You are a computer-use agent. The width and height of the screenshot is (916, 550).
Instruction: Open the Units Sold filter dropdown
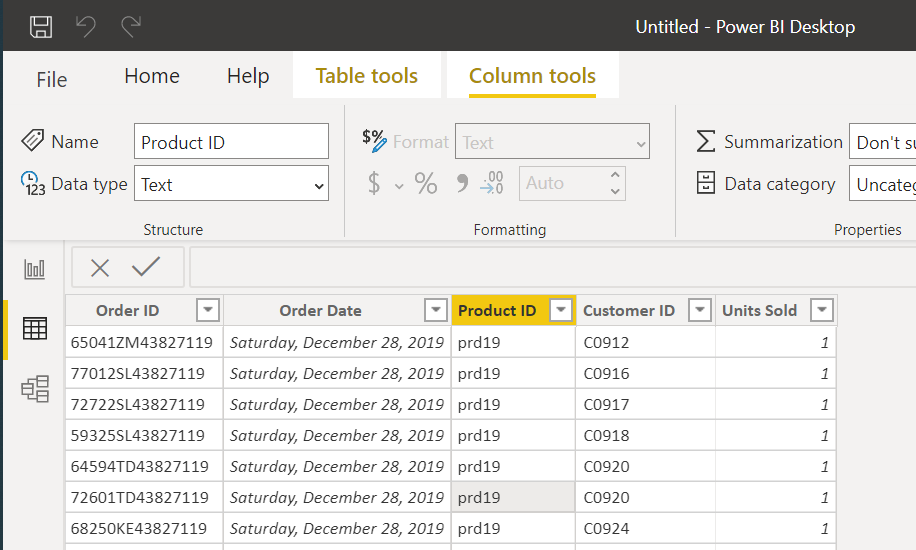[x=821, y=311]
